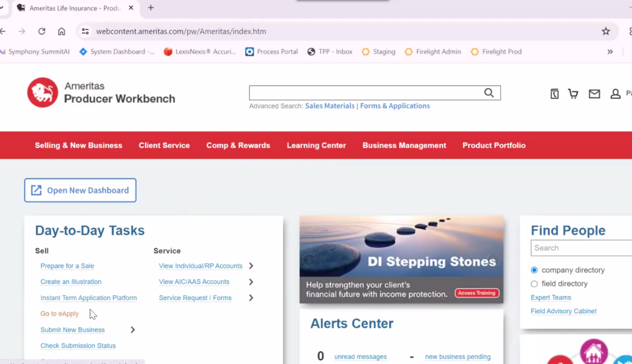Open Symphony SummitAI bookmark
The width and height of the screenshot is (632, 364).
[35, 52]
